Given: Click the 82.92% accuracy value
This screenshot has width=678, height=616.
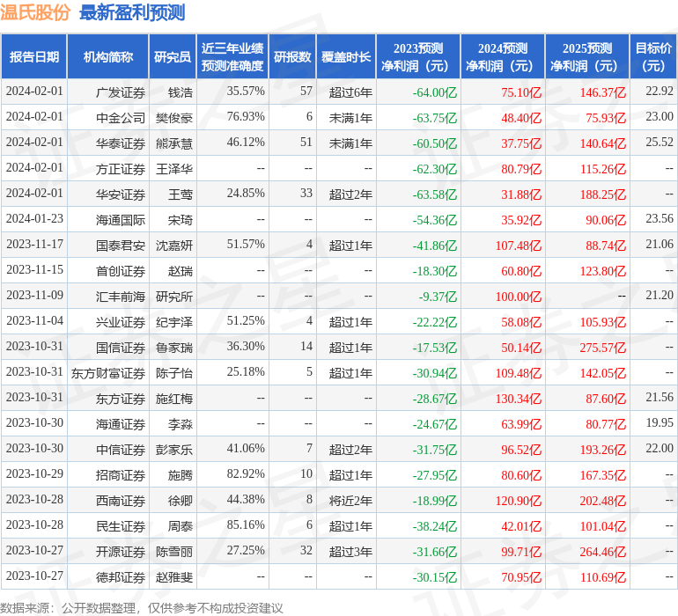Looking at the screenshot, I should [x=246, y=473].
